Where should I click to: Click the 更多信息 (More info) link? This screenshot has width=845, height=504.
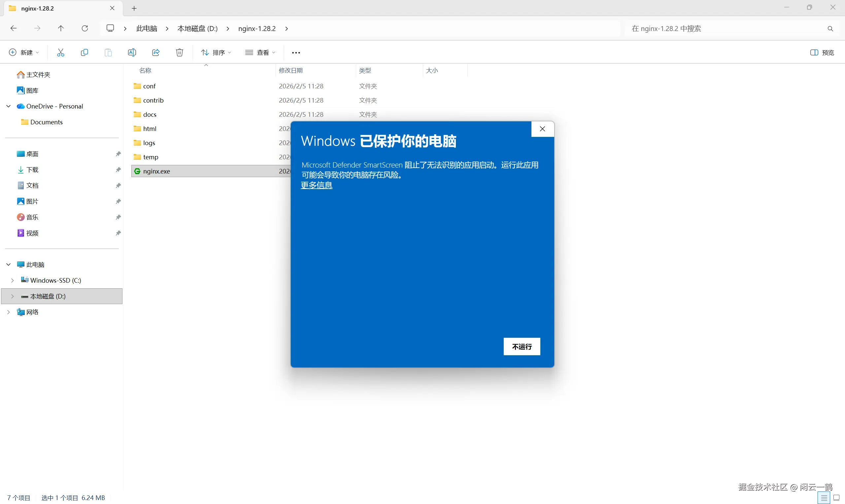tap(316, 185)
